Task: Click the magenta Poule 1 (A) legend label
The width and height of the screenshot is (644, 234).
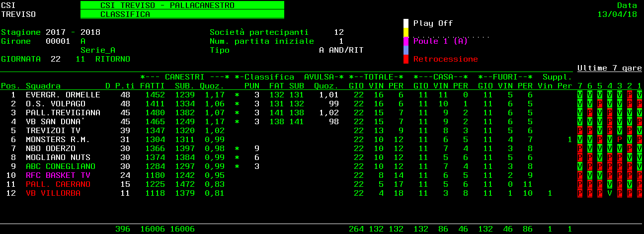Action: pos(440,41)
